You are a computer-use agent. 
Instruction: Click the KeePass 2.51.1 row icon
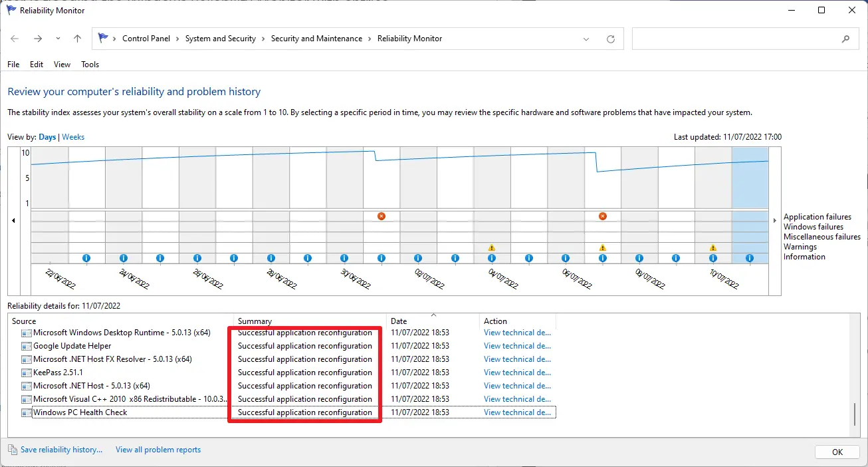tap(27, 373)
